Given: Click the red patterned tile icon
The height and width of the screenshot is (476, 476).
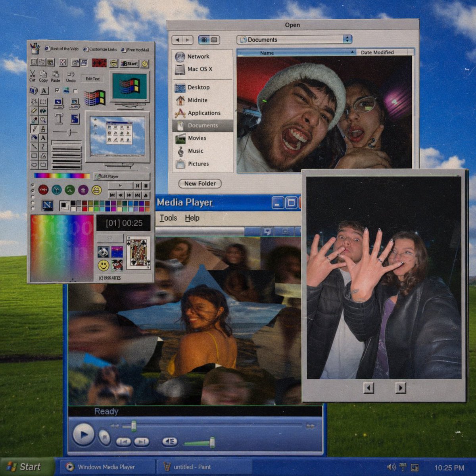Looking at the screenshot, I should coord(99,63).
